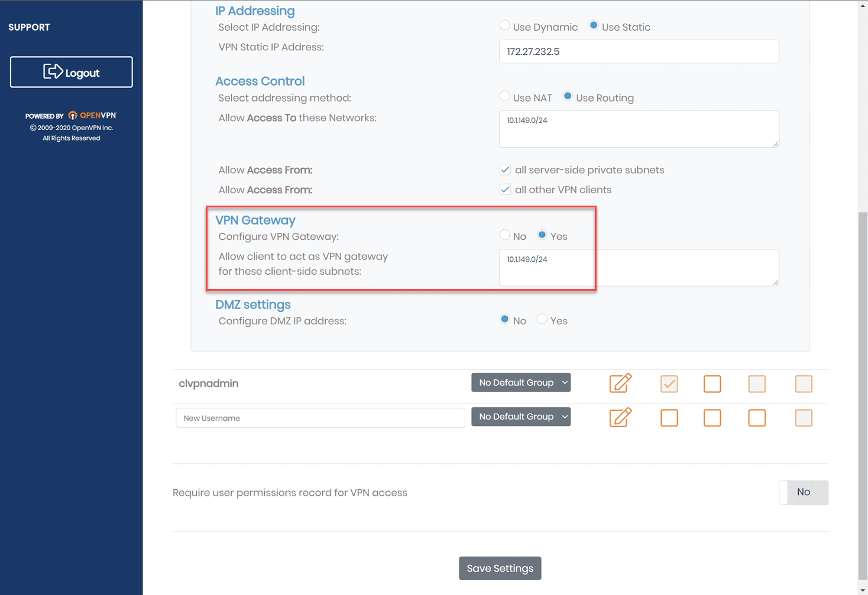Set Configure VPN Gateway to No

504,235
